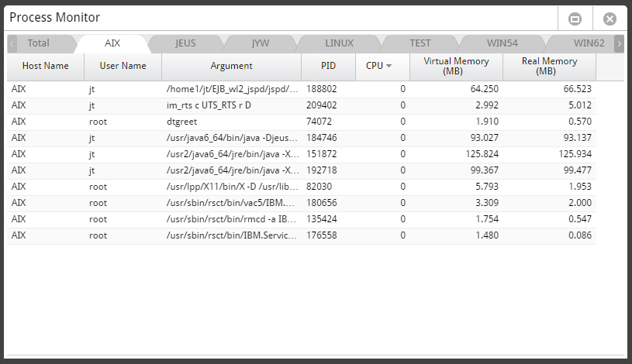Switch to the Total tab
This screenshot has width=632, height=364.
(x=39, y=43)
